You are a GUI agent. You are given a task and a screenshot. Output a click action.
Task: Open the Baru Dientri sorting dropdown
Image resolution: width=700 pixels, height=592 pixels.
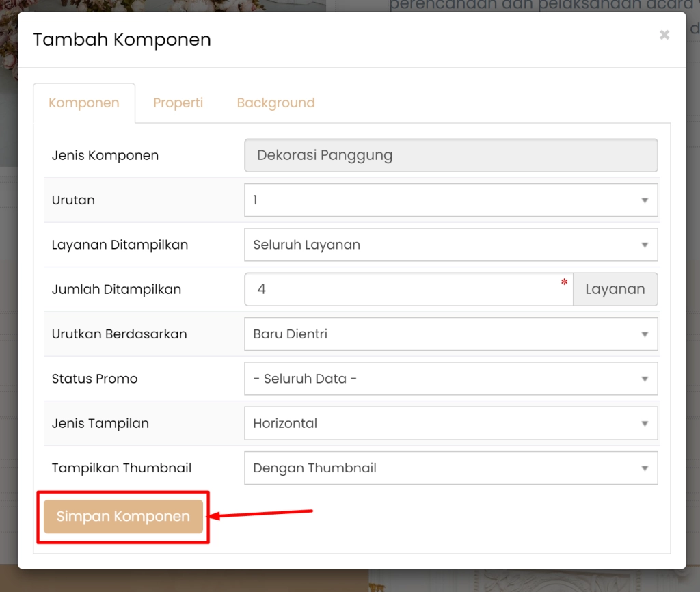coord(444,334)
